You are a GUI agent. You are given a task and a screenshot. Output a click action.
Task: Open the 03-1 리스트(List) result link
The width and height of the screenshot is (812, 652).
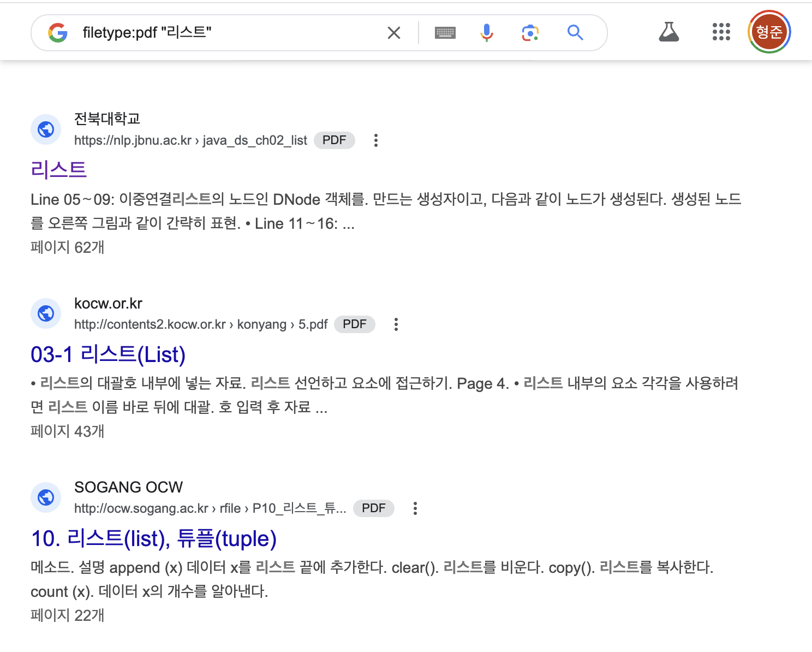click(x=108, y=355)
